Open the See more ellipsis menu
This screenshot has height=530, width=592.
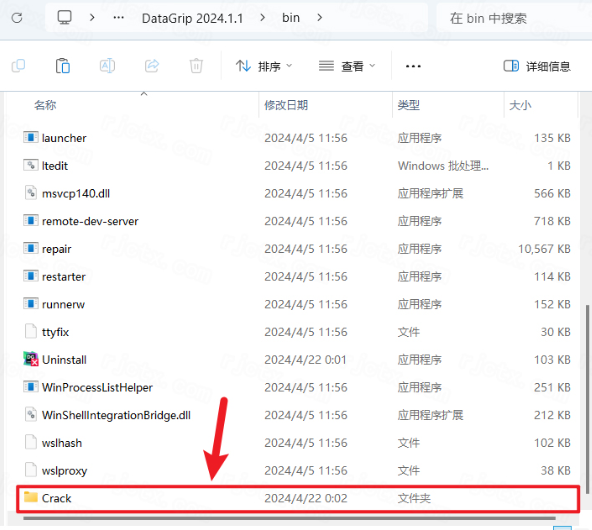coord(413,66)
